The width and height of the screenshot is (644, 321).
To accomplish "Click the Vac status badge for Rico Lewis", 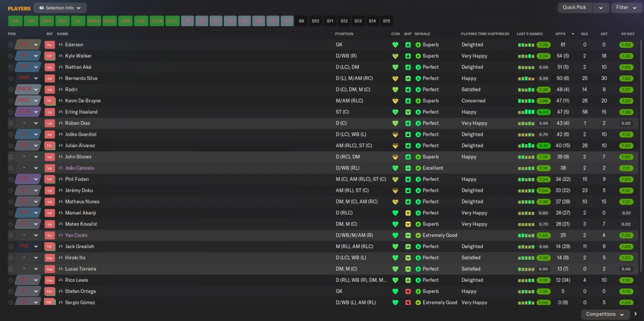I will 49,280.
